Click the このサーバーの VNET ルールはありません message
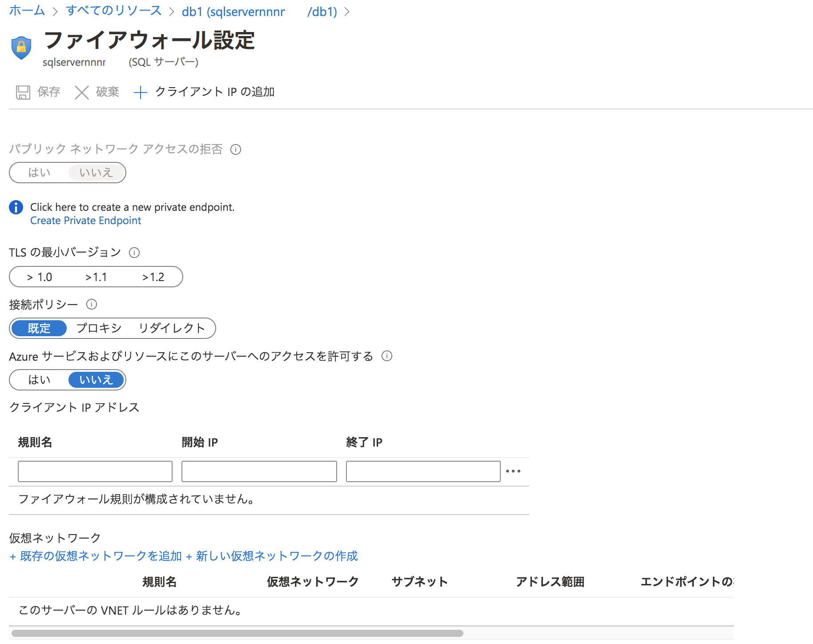This screenshot has height=644, width=813. coord(131,610)
